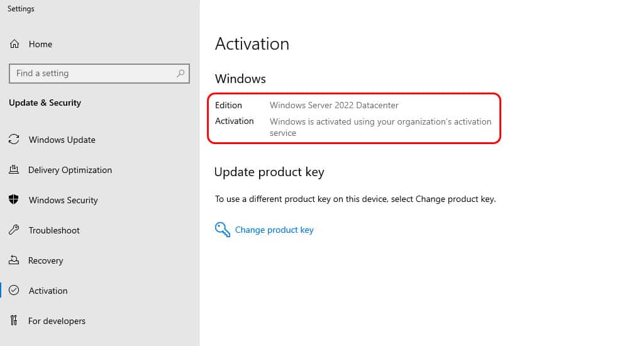The width and height of the screenshot is (644, 346).
Task: Click the Windows Update refresh arrows icon
Action: pos(14,139)
